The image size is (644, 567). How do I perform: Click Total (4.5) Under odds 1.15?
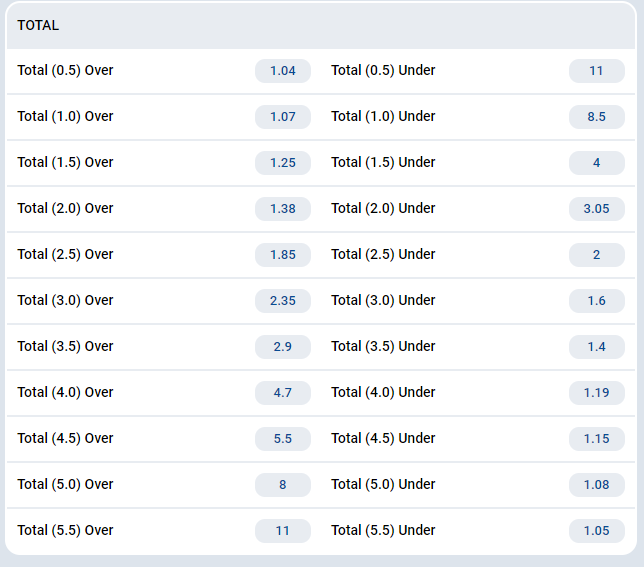click(x=596, y=439)
